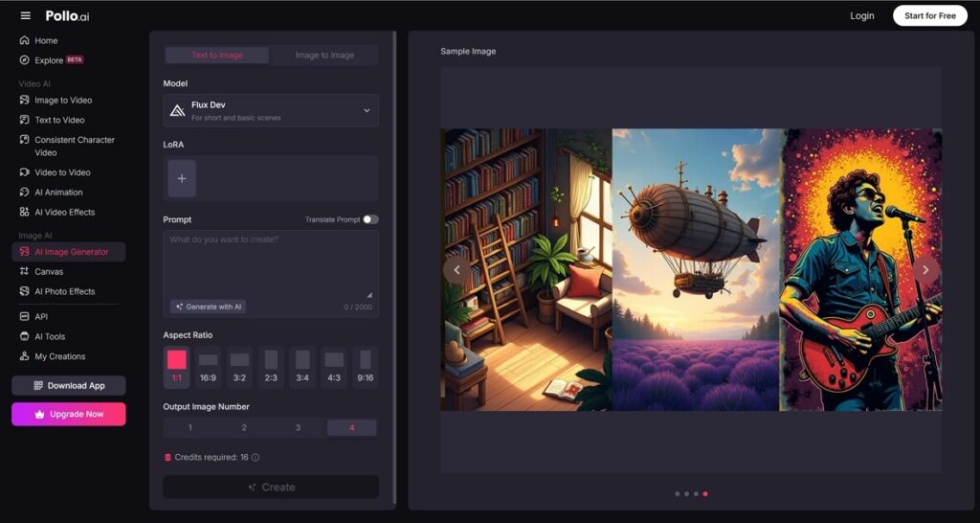This screenshot has height=523, width=980.
Task: Click the AI Photo Effects icon
Action: (25, 291)
